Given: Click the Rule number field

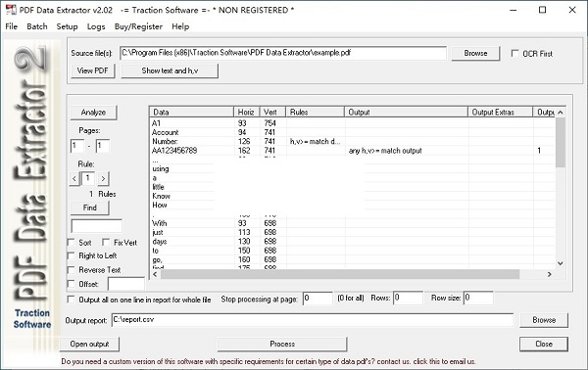Looking at the screenshot, I should tap(88, 178).
